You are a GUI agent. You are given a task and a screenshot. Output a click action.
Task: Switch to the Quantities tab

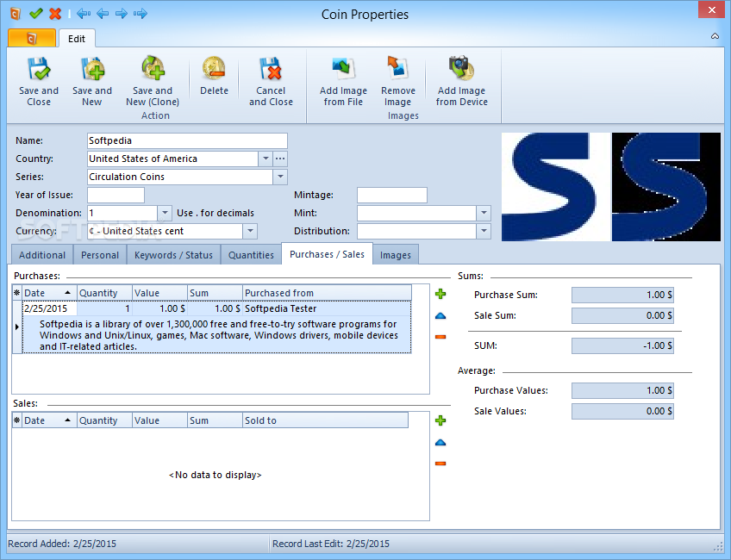[x=251, y=255]
